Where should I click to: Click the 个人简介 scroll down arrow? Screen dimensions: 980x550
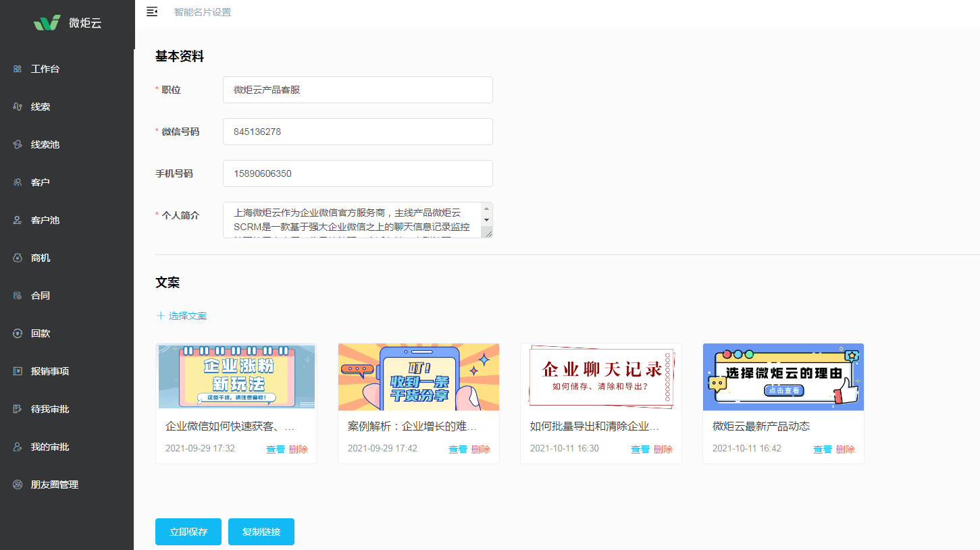[487, 220]
